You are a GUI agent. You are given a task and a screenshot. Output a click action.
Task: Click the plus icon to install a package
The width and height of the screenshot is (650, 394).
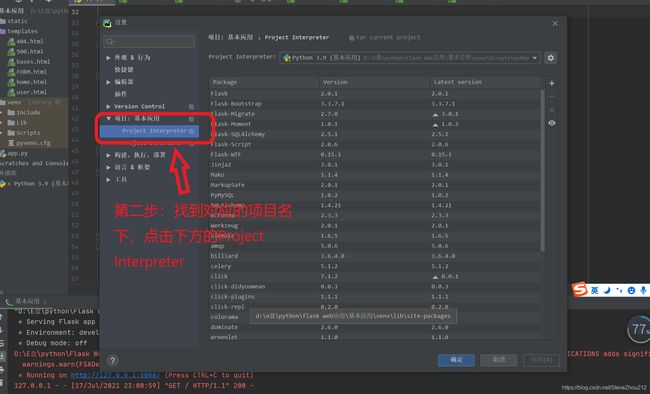click(552, 83)
